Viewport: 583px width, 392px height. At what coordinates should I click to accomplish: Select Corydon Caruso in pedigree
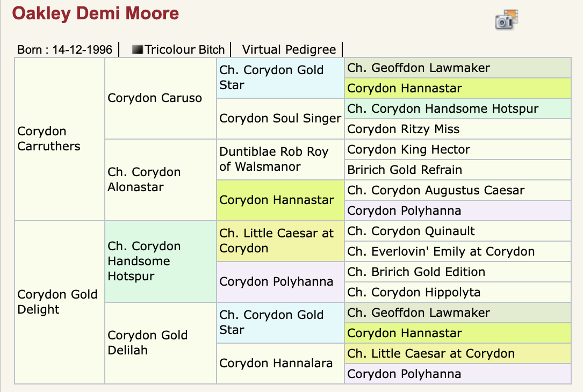coord(155,98)
